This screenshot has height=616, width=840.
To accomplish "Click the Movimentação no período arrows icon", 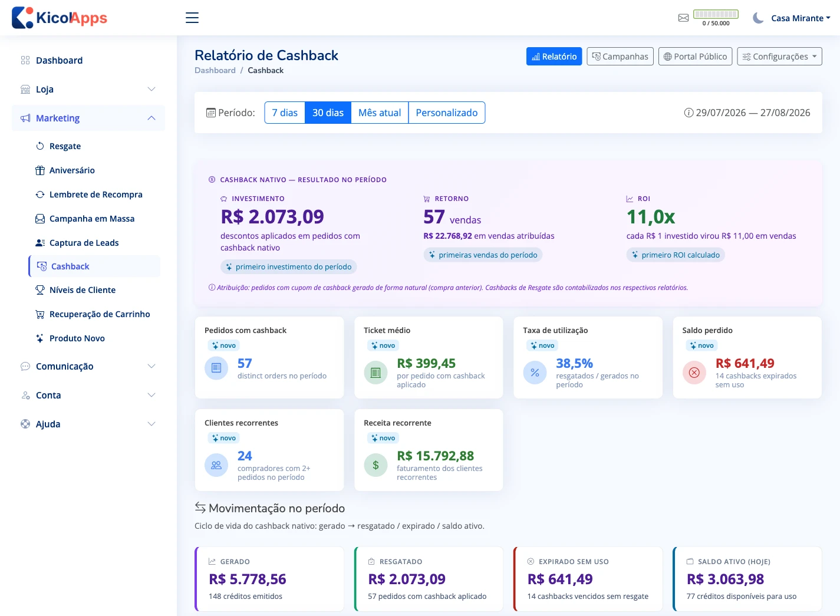I will coord(200,508).
